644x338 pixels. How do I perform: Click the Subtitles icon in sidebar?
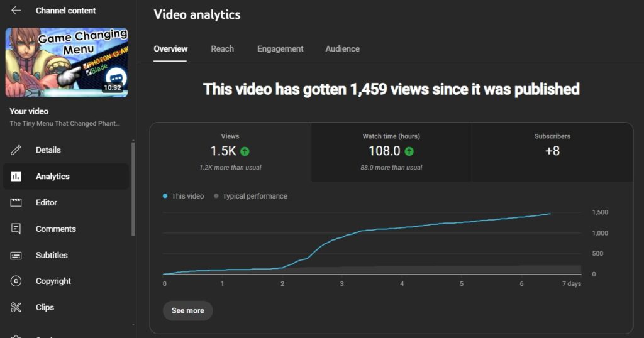click(16, 256)
